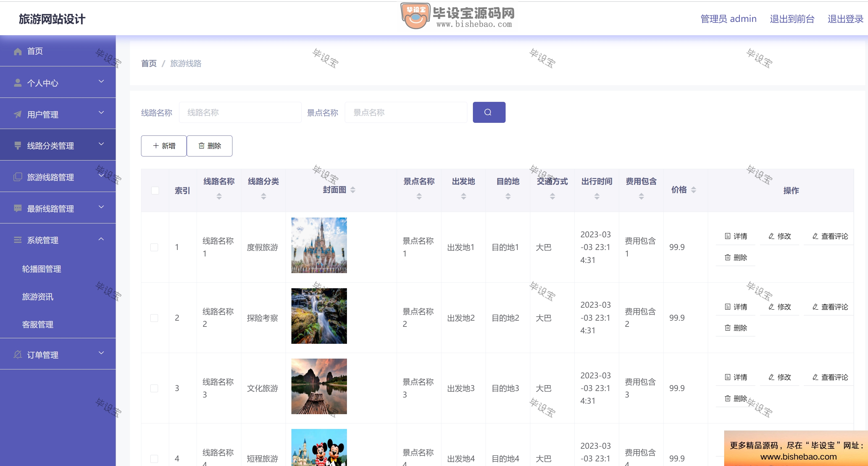
Task: Open the lake raft cover image in row 3
Action: tap(319, 386)
